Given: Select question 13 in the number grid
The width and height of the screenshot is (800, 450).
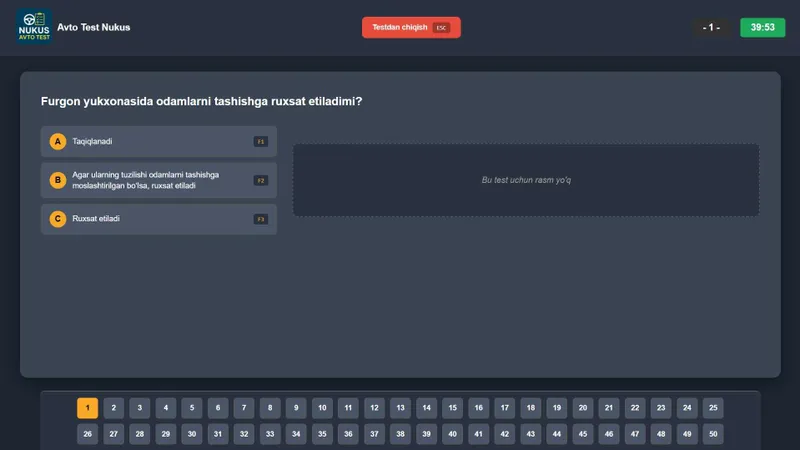Looking at the screenshot, I should coord(401,408).
